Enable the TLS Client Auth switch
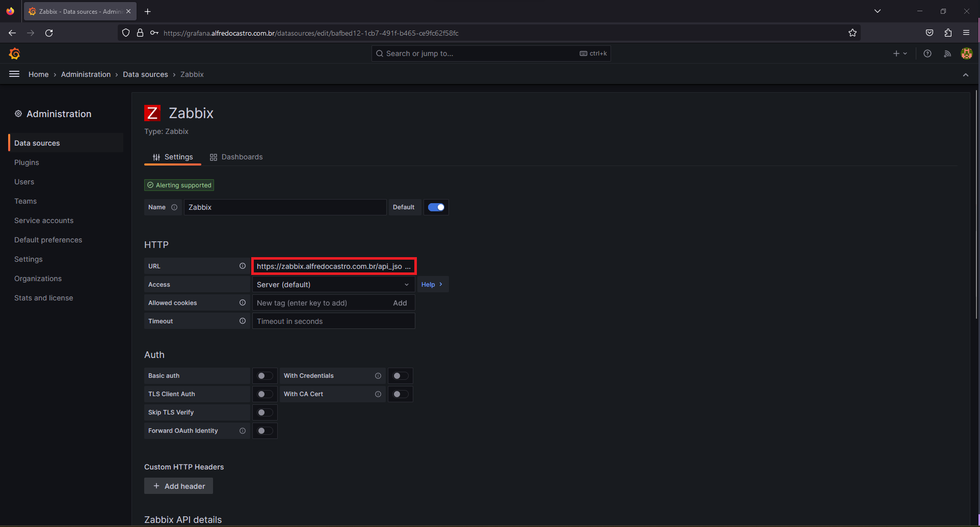 click(265, 394)
